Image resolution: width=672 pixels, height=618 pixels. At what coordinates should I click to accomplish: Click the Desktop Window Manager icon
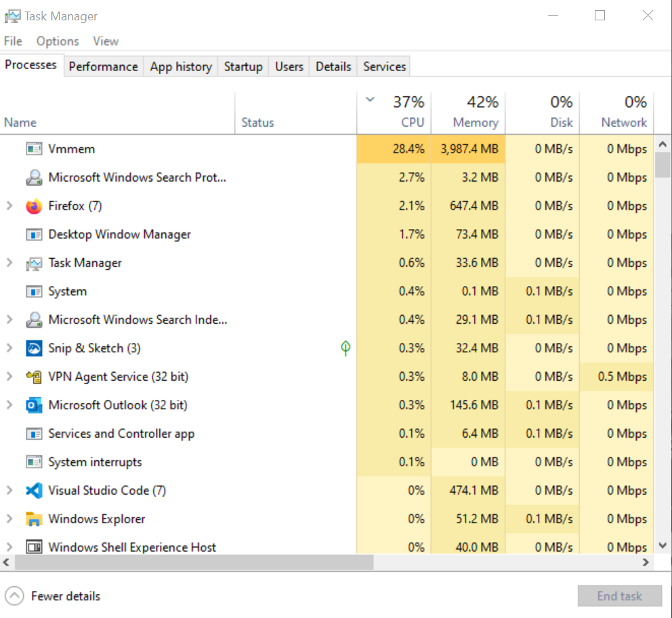pos(34,234)
